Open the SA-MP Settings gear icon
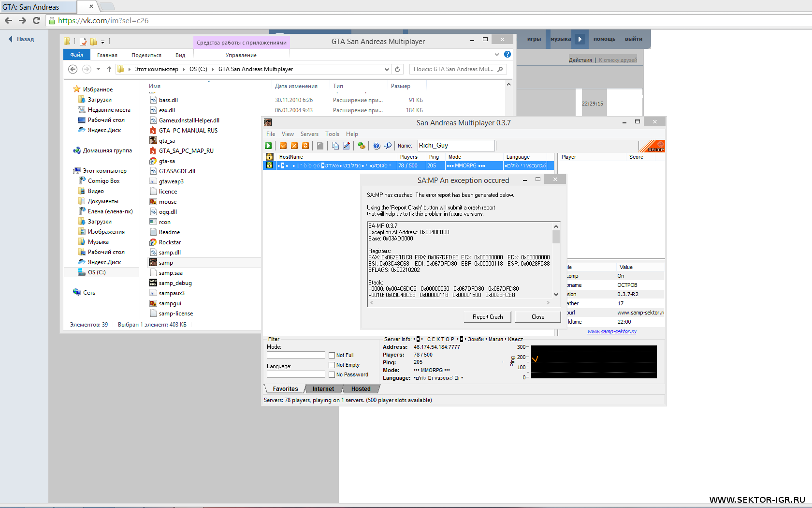 click(361, 146)
